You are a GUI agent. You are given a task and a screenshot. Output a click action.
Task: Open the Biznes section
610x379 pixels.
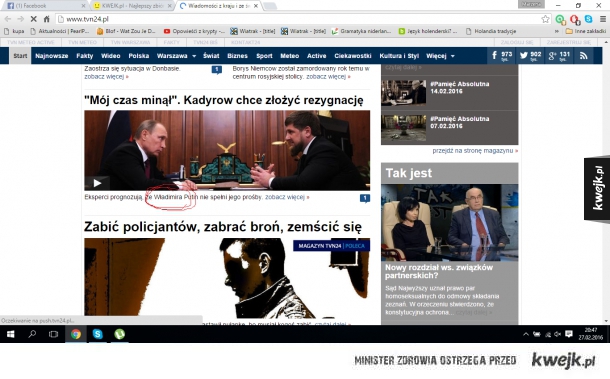237,56
